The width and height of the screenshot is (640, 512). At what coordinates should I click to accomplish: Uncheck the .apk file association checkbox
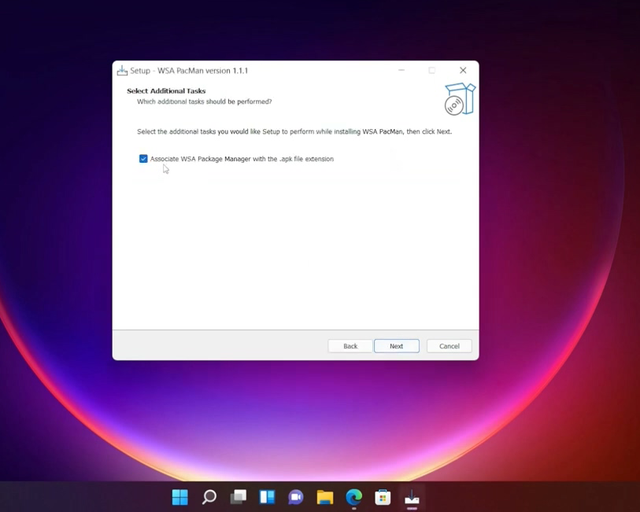click(x=144, y=159)
